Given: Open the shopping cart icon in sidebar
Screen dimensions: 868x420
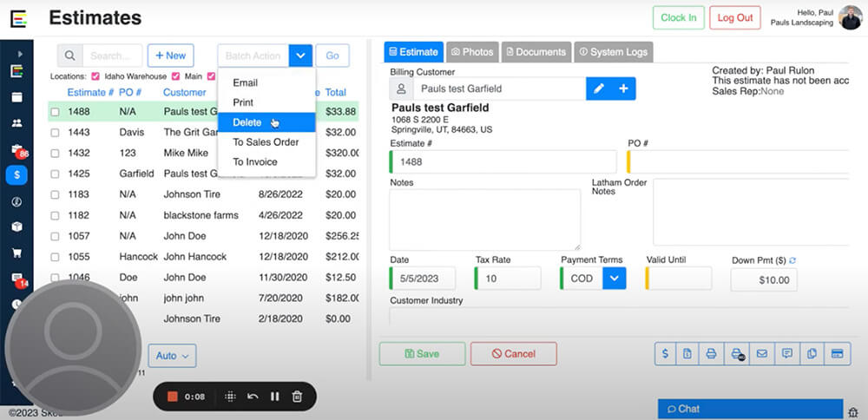Looking at the screenshot, I should (16, 253).
